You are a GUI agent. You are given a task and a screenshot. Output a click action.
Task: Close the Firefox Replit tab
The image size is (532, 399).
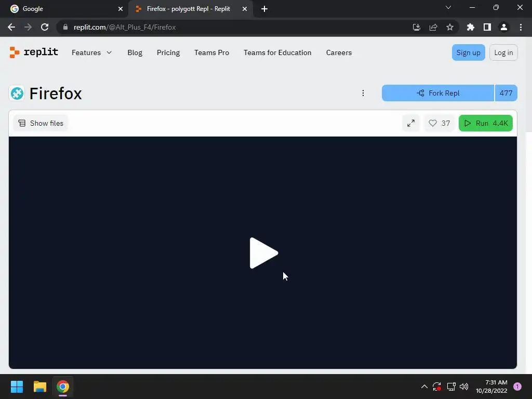click(x=245, y=9)
